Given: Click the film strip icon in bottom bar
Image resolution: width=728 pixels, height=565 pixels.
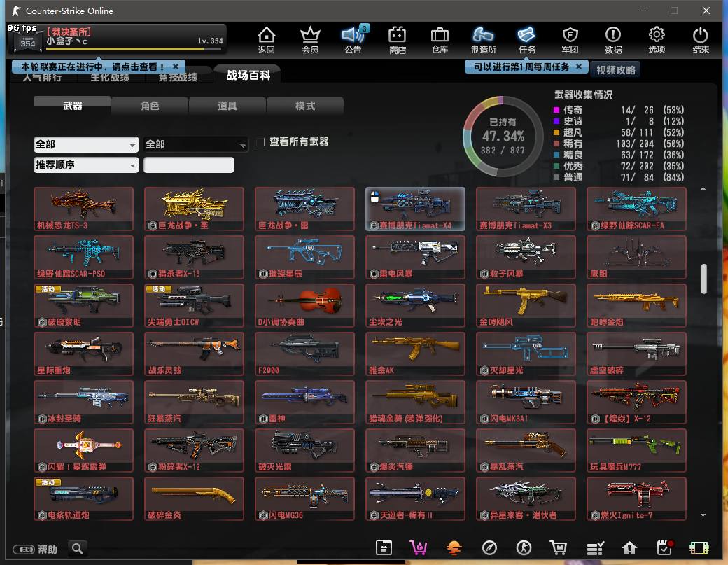Looking at the screenshot, I should [x=699, y=548].
